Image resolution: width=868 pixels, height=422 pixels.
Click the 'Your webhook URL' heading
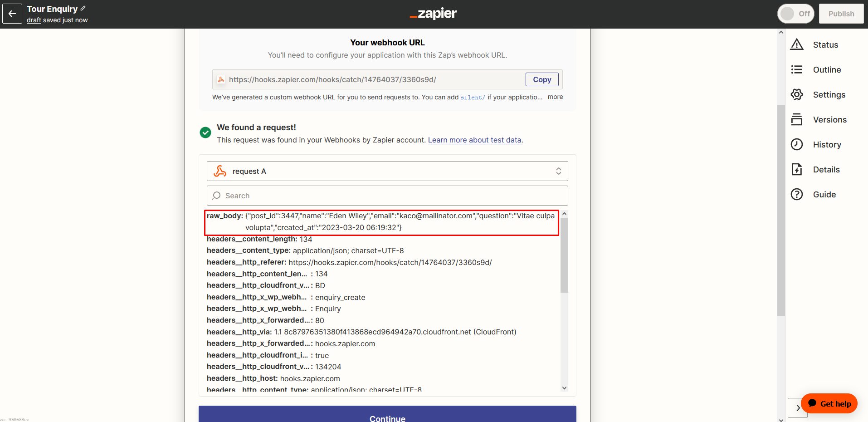pyautogui.click(x=387, y=43)
